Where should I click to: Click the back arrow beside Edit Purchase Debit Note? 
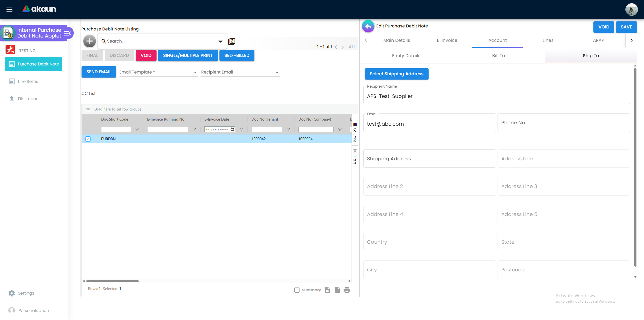[368, 26]
